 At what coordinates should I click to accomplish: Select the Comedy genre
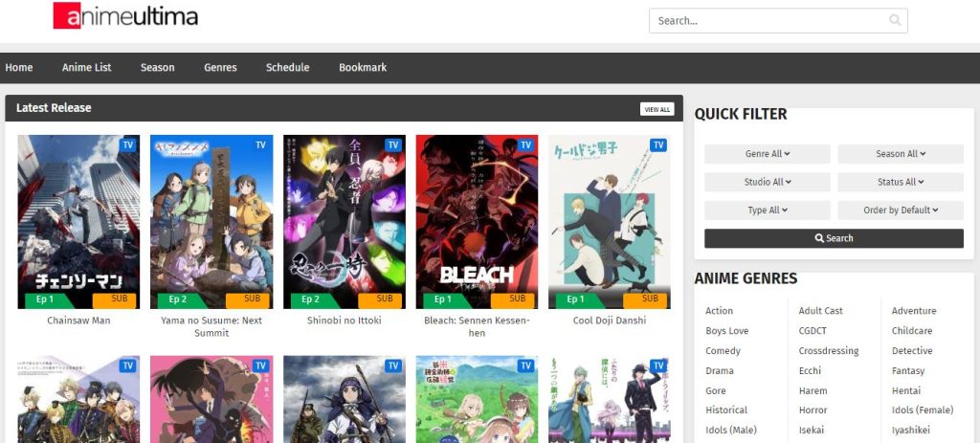[x=724, y=351]
